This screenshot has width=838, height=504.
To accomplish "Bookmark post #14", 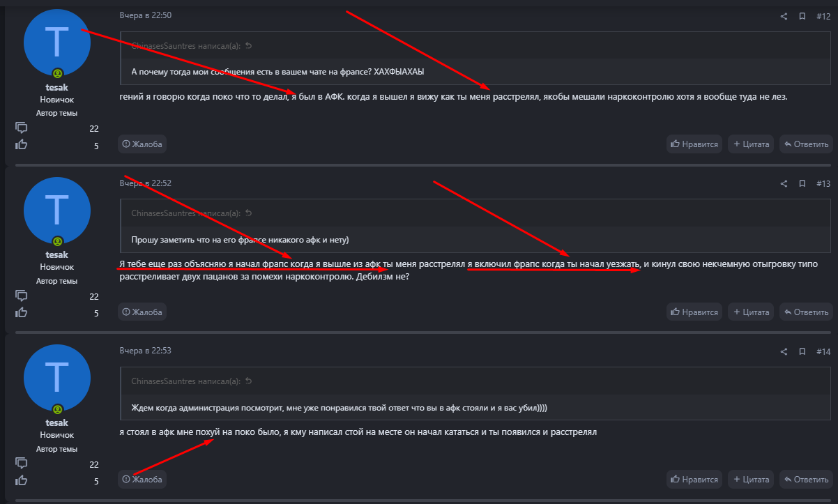I will (802, 351).
